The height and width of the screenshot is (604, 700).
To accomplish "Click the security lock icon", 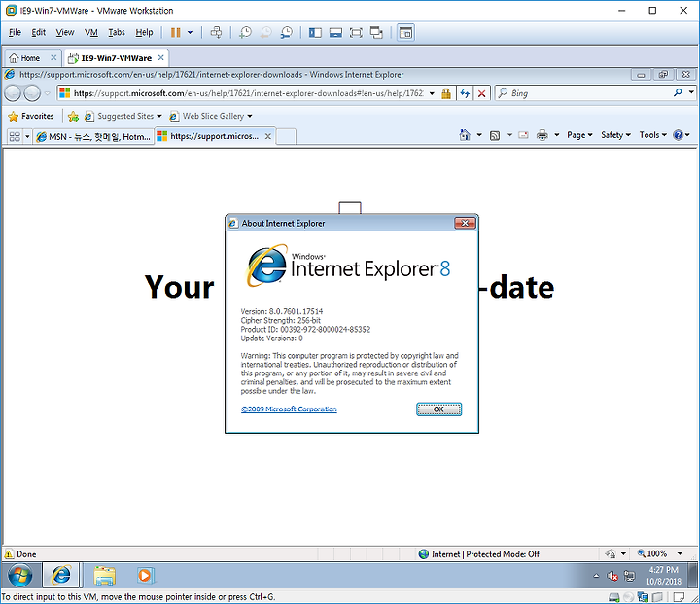I will pos(446,93).
